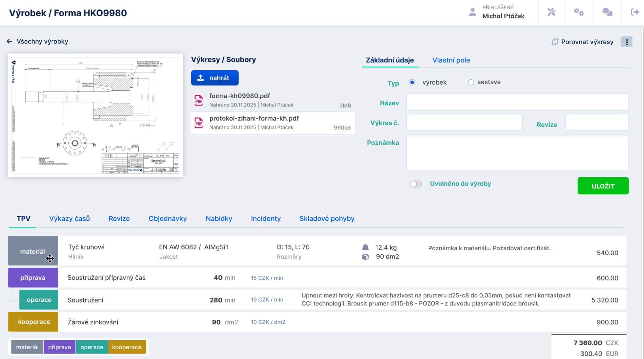Click the gray materiál row label
The width and height of the screenshot is (644, 359).
(x=33, y=251)
